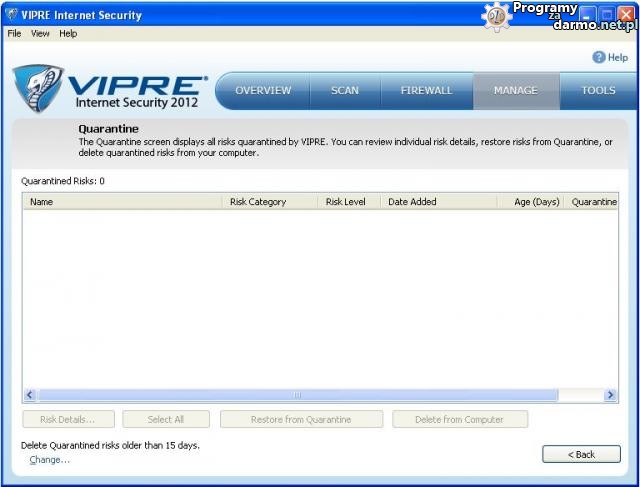Click the horizontal scrollbar left arrow
640x487 pixels.
[x=30, y=395]
